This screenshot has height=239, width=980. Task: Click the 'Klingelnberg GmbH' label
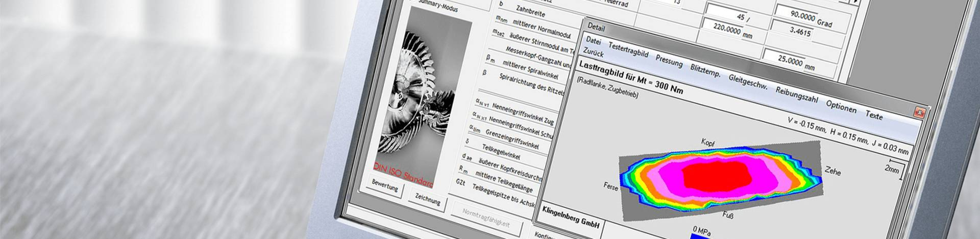coord(571,217)
